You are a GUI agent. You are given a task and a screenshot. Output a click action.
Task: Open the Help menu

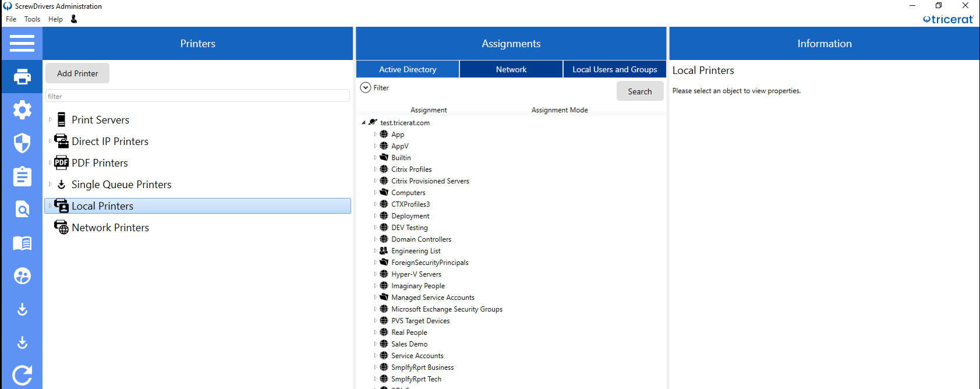click(x=55, y=19)
